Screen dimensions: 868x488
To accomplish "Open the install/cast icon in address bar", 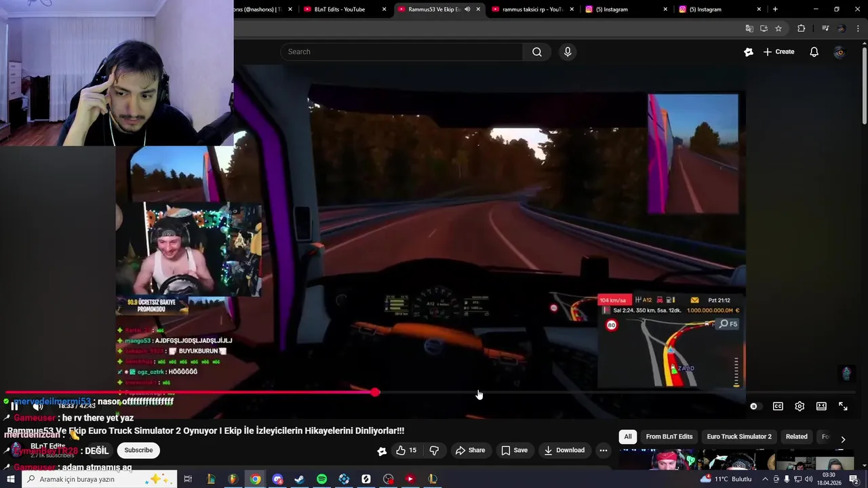I will coord(764,28).
